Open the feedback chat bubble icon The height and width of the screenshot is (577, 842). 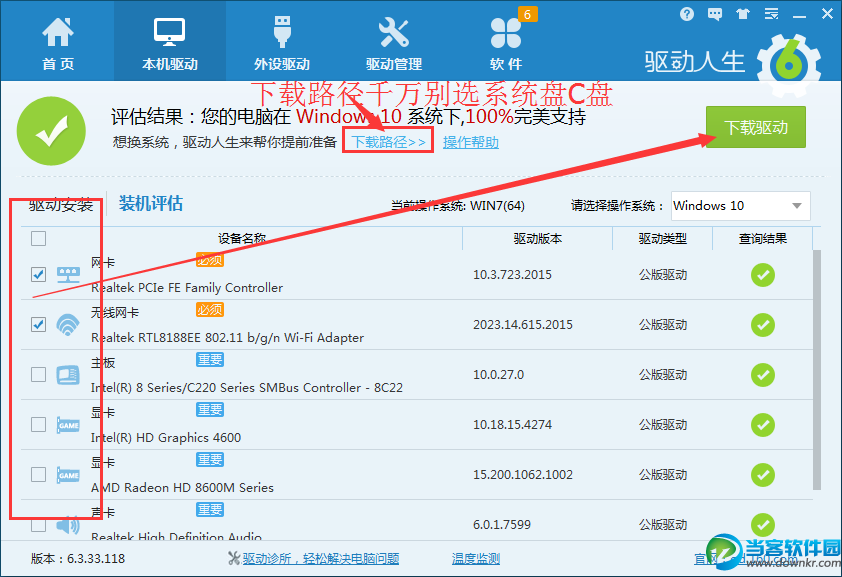[x=715, y=14]
